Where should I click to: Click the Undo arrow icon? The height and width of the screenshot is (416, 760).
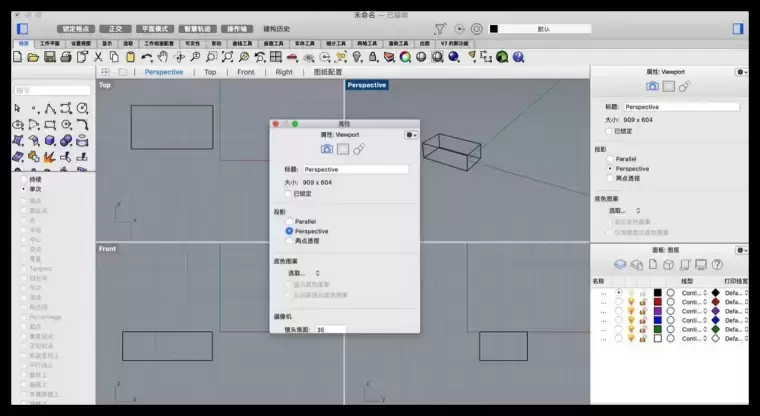146,57
